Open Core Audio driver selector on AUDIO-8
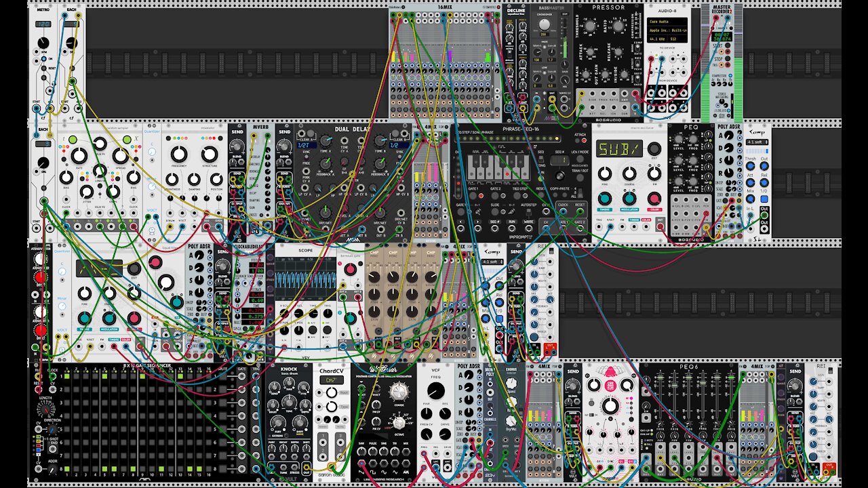This screenshot has height=488, width=868. tap(667, 22)
